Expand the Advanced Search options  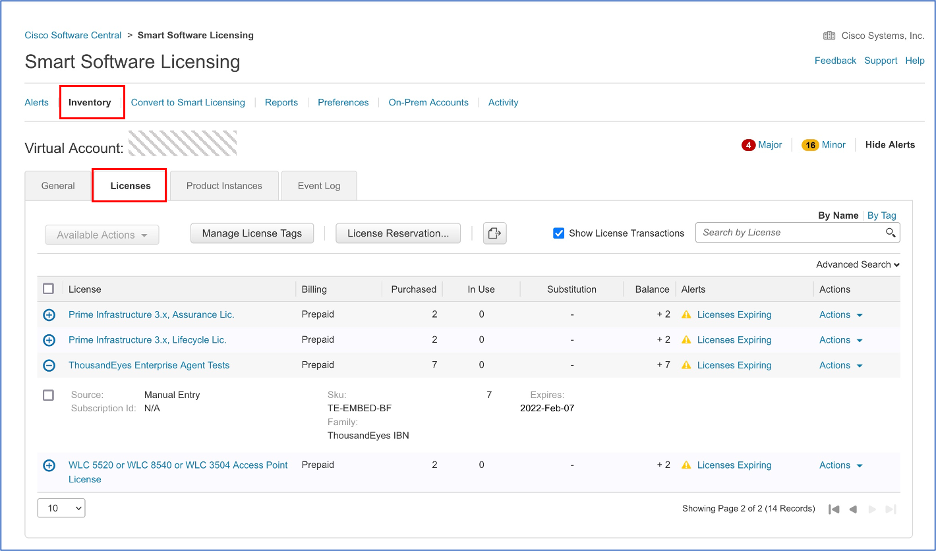(x=857, y=265)
